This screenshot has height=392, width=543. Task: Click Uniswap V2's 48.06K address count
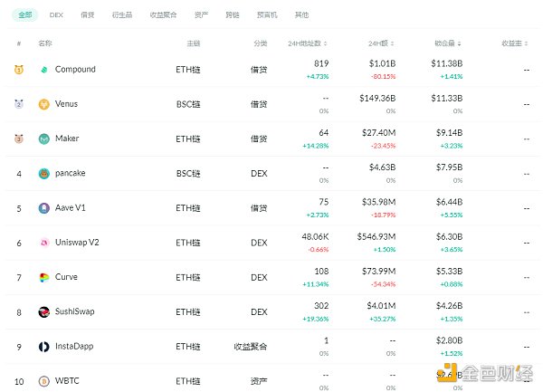coord(315,237)
